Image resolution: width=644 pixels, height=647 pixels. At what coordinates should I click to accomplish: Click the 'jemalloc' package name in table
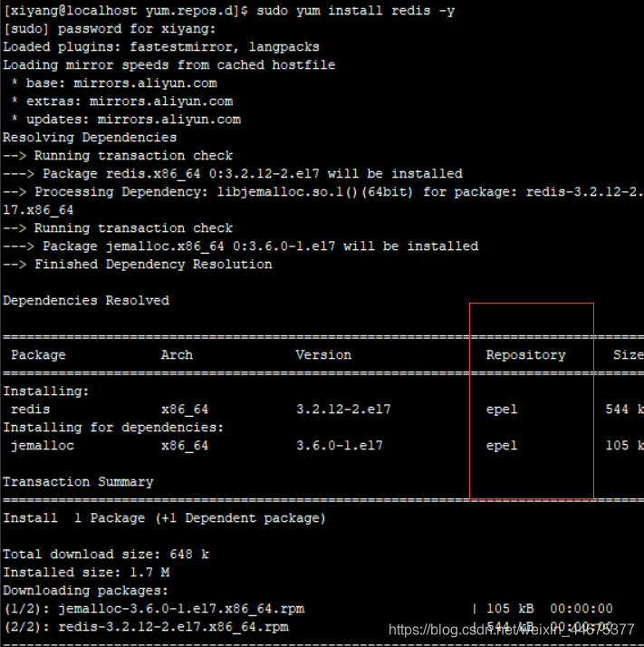pos(43,447)
